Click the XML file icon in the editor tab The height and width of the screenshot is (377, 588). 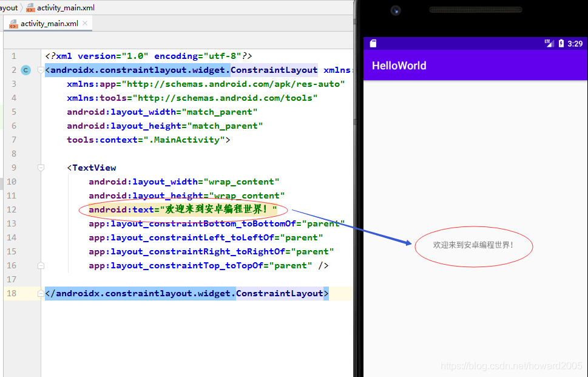[x=13, y=24]
